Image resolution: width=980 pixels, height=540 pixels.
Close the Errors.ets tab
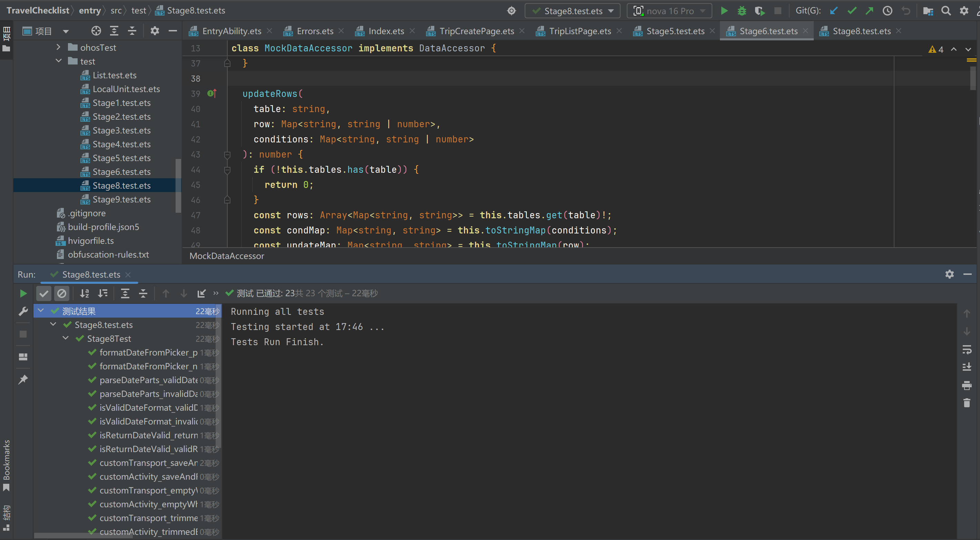coord(341,30)
